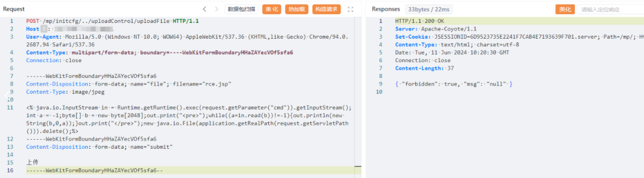Click the final boundary line ending with --

95,170
